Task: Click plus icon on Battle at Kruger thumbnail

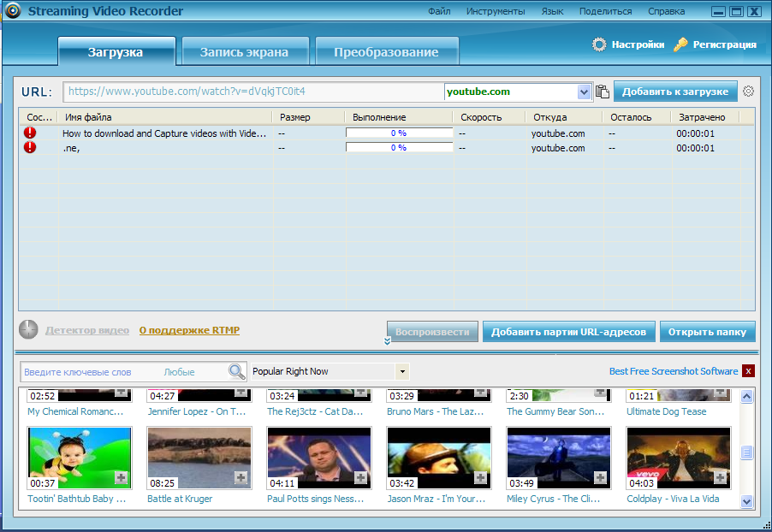Action: coord(241,477)
